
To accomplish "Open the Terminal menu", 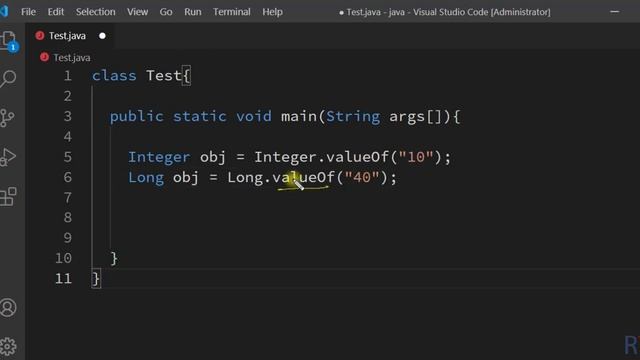I will pyautogui.click(x=231, y=12).
